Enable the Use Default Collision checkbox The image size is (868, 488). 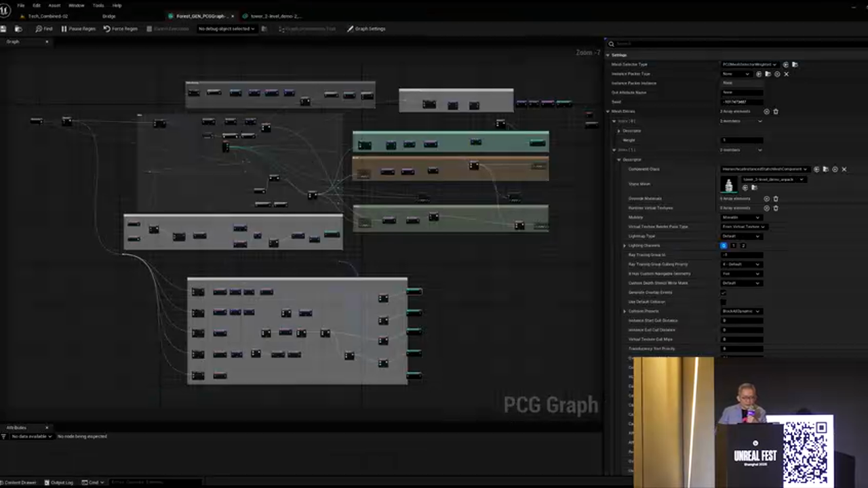pyautogui.click(x=724, y=302)
